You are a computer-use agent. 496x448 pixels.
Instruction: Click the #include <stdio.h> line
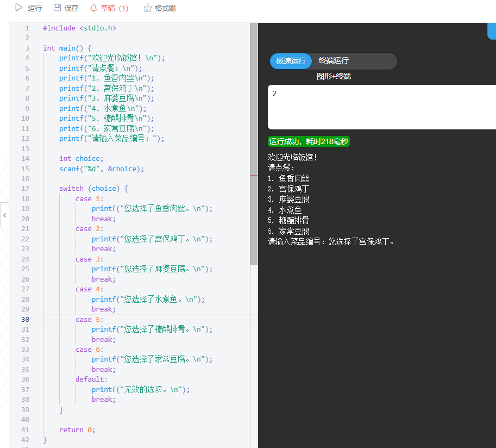coord(79,28)
